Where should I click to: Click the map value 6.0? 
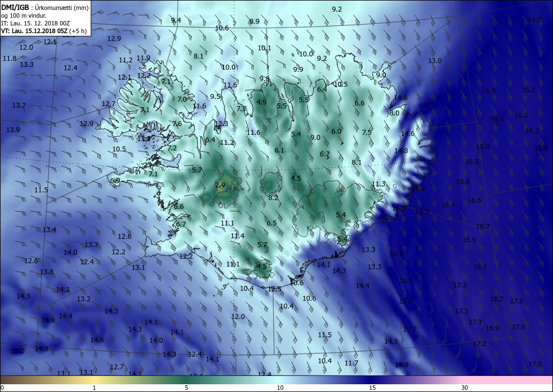pyautogui.click(x=336, y=131)
